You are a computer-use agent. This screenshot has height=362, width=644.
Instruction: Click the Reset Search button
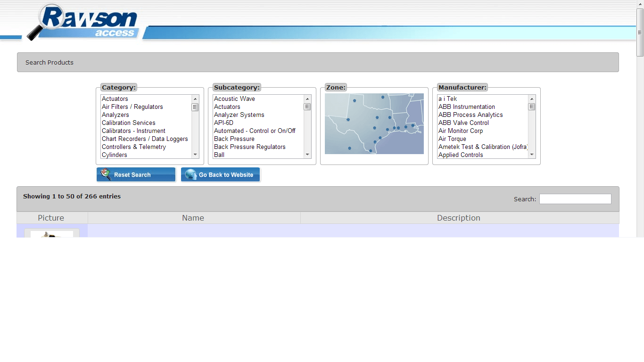point(136,175)
